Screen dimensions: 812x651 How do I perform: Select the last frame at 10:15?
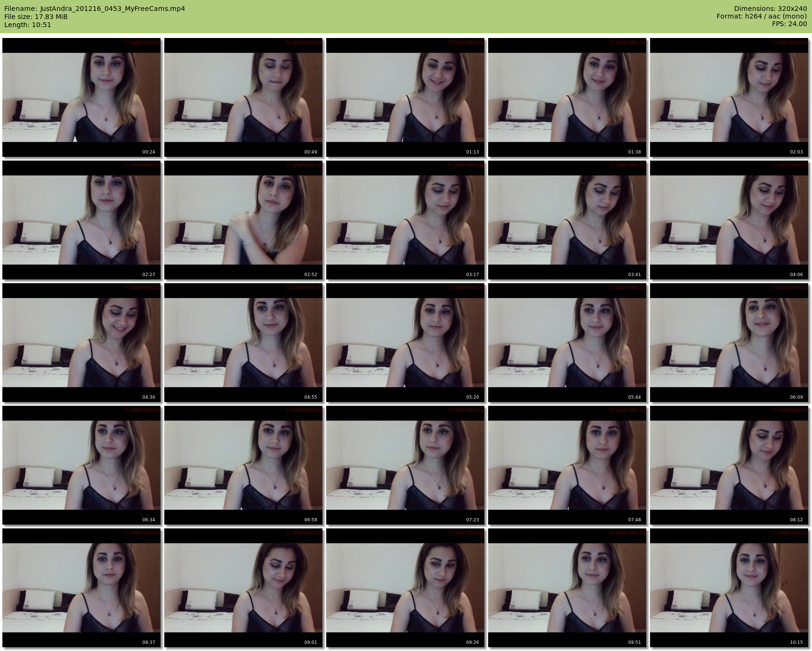click(x=729, y=588)
